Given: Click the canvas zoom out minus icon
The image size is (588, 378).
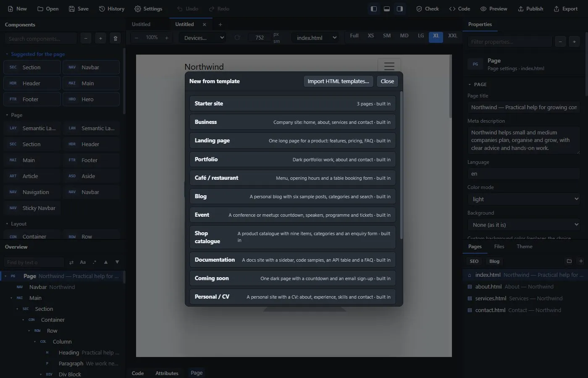Looking at the screenshot, I should coord(136,38).
